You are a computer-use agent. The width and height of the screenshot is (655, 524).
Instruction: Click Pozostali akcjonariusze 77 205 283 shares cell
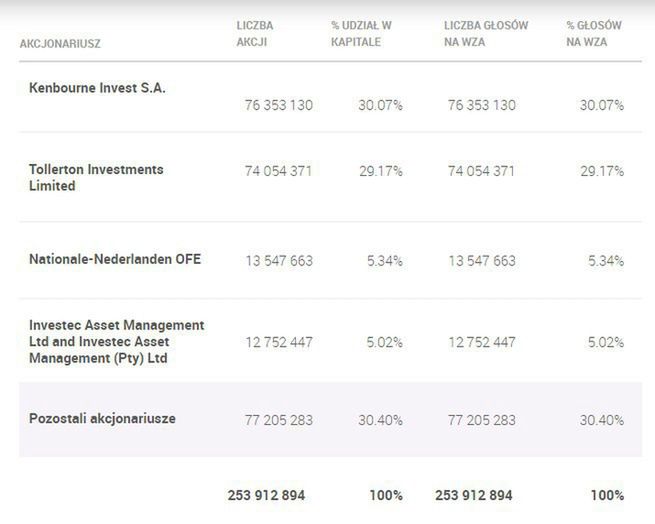(278, 420)
